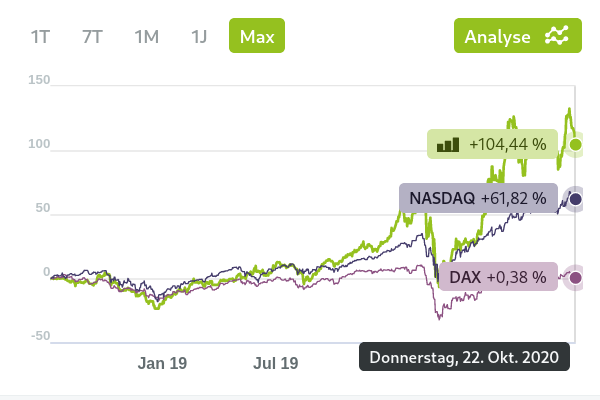Click the DAX magenta end-point dot

tap(575, 277)
